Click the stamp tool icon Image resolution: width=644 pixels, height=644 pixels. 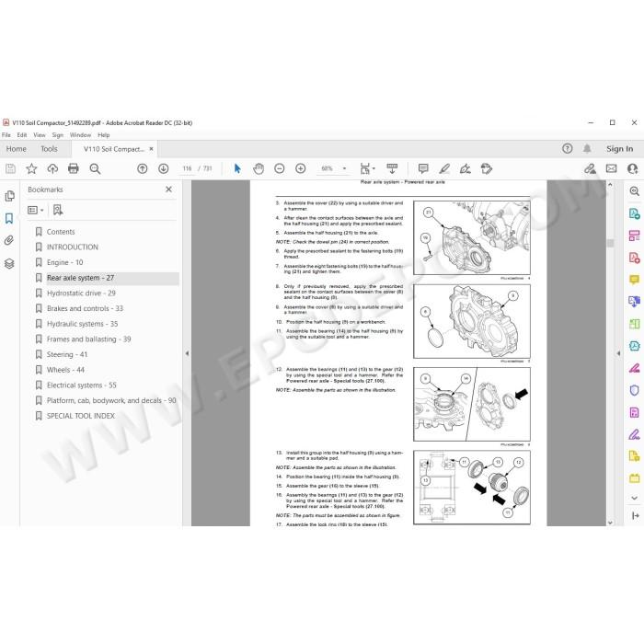click(x=487, y=168)
